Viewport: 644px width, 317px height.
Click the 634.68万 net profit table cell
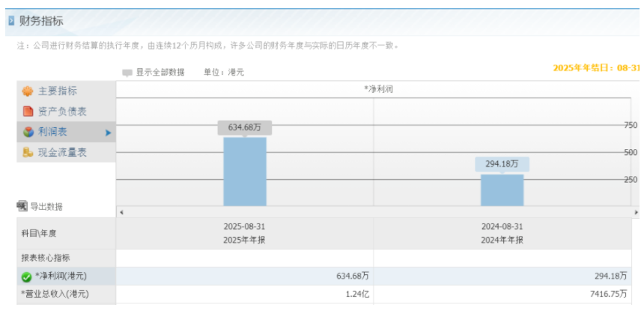coord(353,277)
